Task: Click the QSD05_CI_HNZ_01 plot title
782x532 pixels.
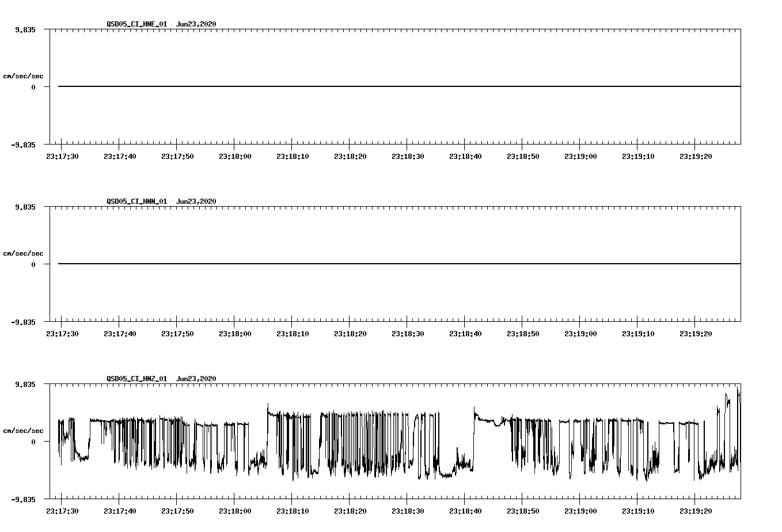Action: pyautogui.click(x=161, y=379)
